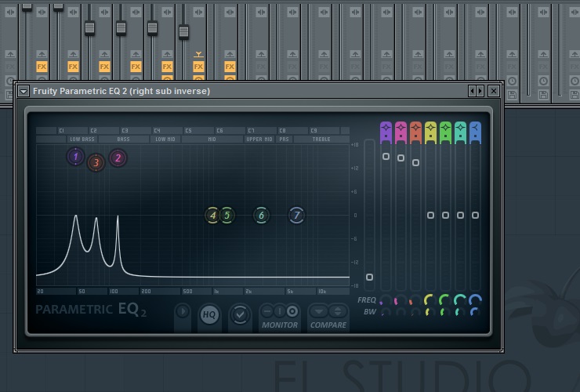
Task: Click the mixer send icon above selected FX
Action: pos(198,54)
